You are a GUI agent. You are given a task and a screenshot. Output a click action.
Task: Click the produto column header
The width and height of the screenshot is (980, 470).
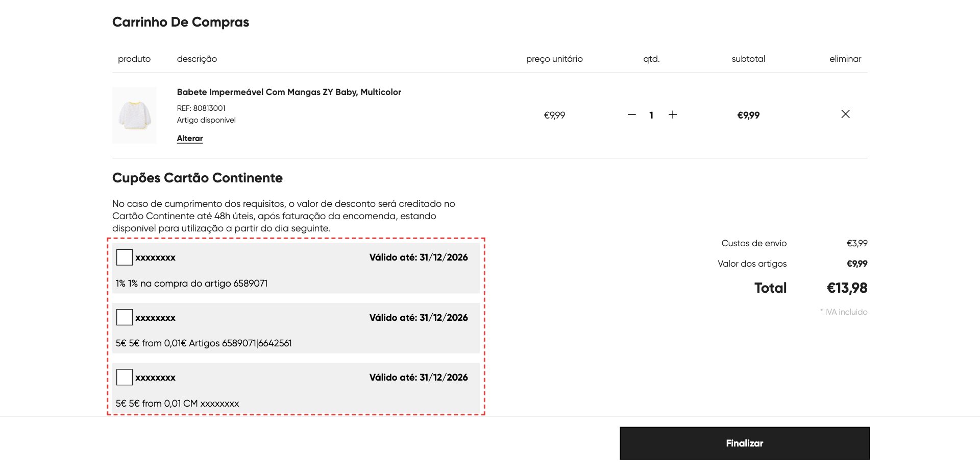tap(134, 59)
